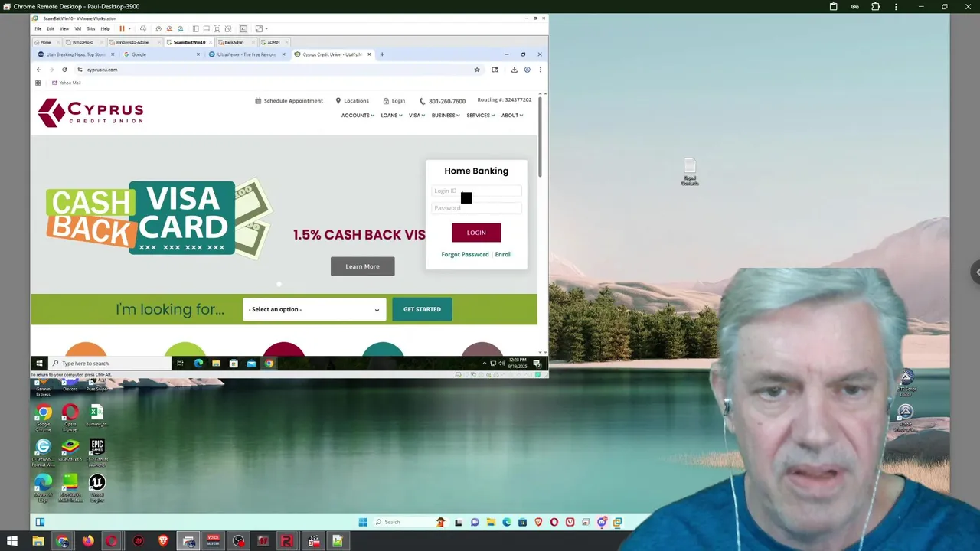Click the Login link in header
The image size is (980, 551).
(x=394, y=101)
